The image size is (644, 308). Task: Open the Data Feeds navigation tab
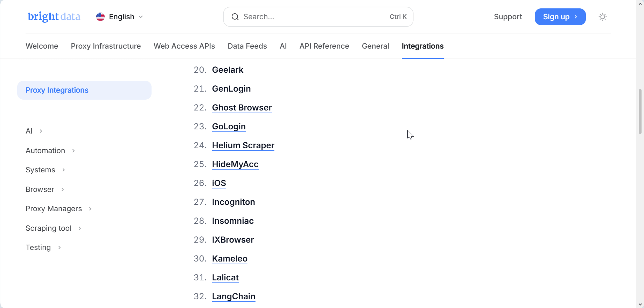pyautogui.click(x=247, y=46)
